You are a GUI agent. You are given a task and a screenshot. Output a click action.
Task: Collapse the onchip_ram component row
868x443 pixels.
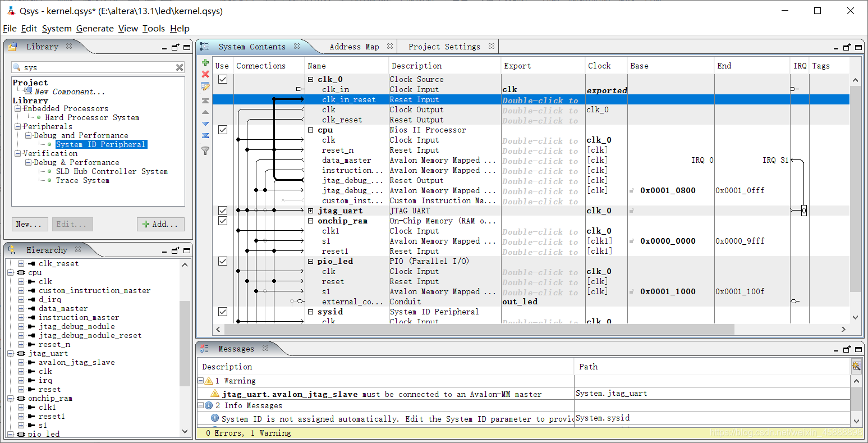[x=311, y=221]
